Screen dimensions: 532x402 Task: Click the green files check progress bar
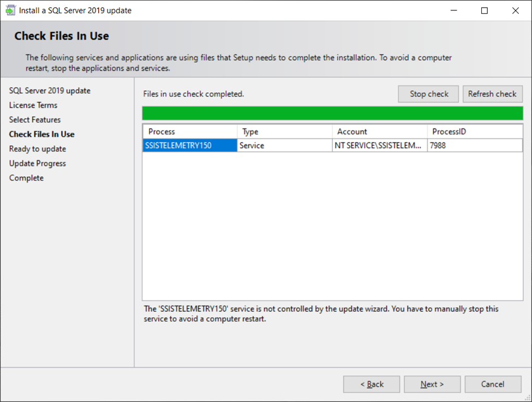332,113
